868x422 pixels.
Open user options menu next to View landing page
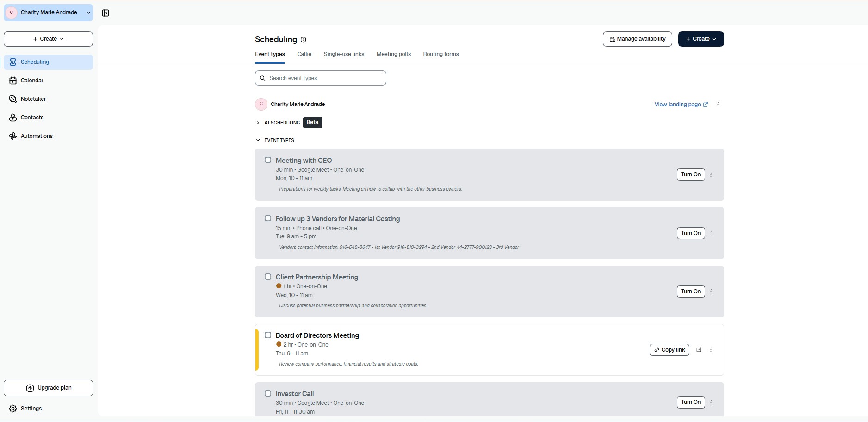(718, 105)
